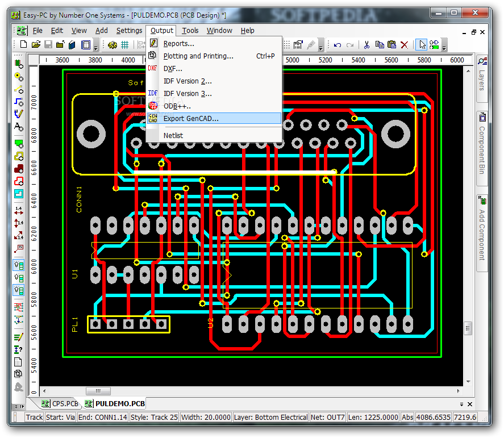
Task: Toggle the first lightbulb display icon
Action: pos(19,265)
